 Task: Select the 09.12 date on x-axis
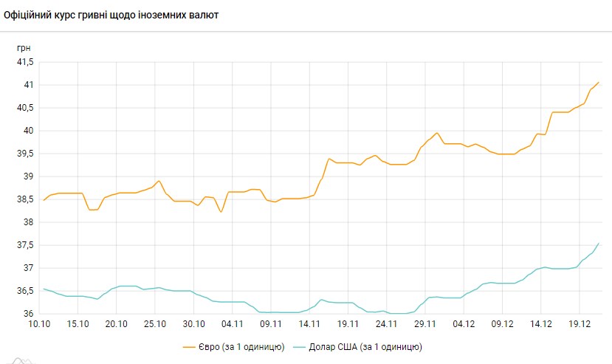(x=503, y=323)
